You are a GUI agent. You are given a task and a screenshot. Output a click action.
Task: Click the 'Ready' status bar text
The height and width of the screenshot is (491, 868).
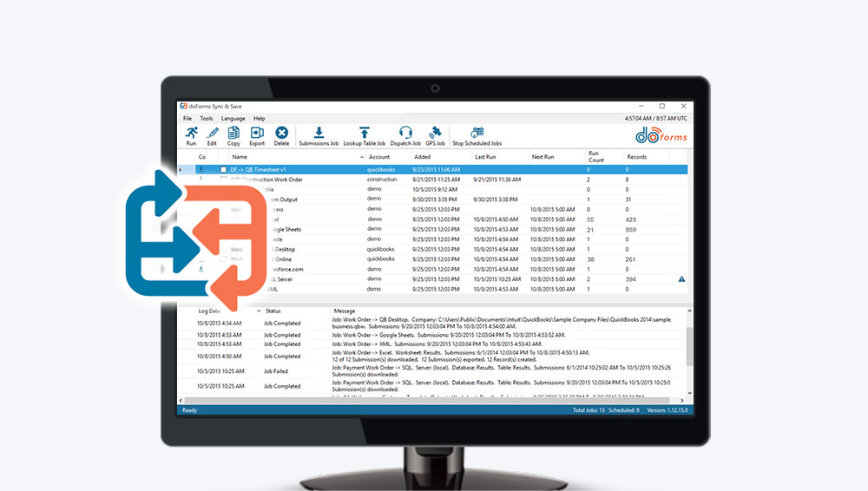[x=189, y=410]
